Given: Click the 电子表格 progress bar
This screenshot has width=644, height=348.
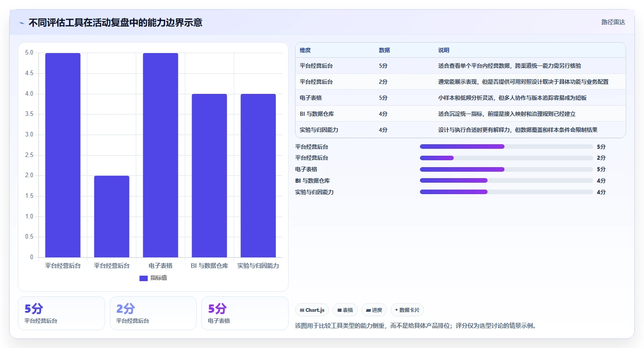Looking at the screenshot, I should pyautogui.click(x=506, y=169).
